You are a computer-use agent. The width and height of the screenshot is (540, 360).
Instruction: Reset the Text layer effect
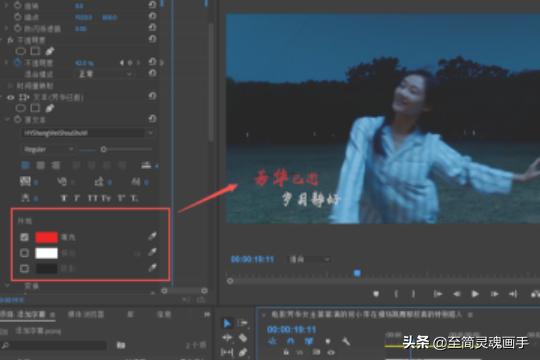[x=153, y=96]
